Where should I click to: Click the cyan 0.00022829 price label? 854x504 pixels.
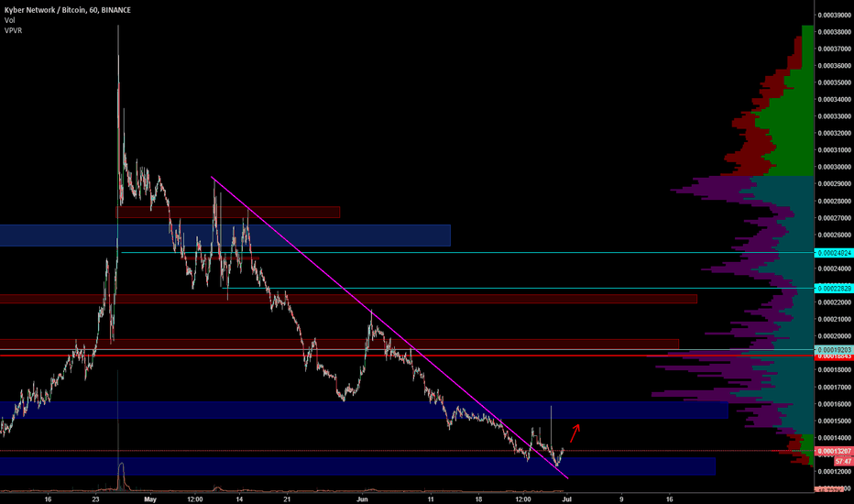[833, 289]
